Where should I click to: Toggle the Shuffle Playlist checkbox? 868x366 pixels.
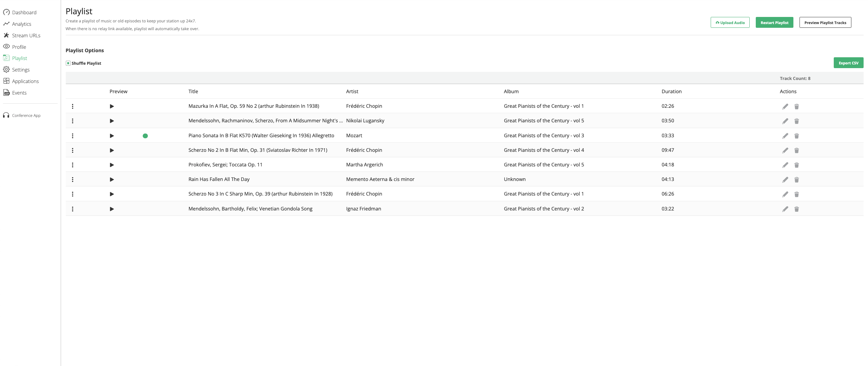click(68, 63)
